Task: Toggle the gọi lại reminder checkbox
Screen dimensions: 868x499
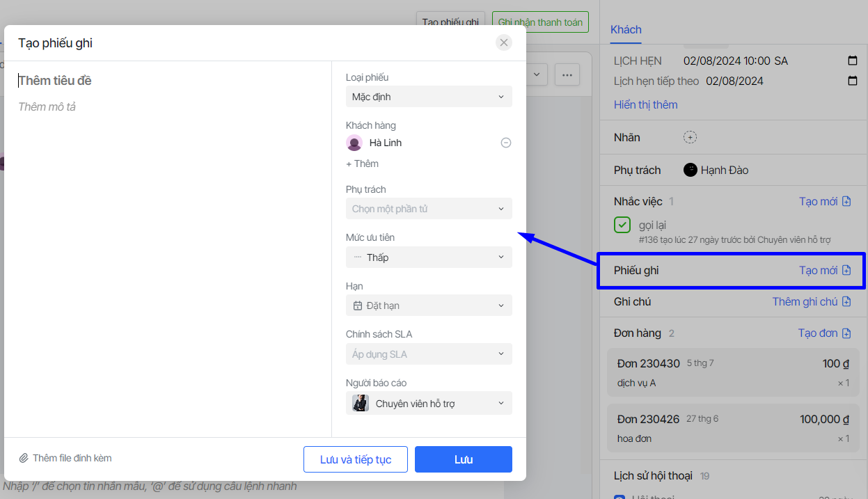Action: click(622, 225)
